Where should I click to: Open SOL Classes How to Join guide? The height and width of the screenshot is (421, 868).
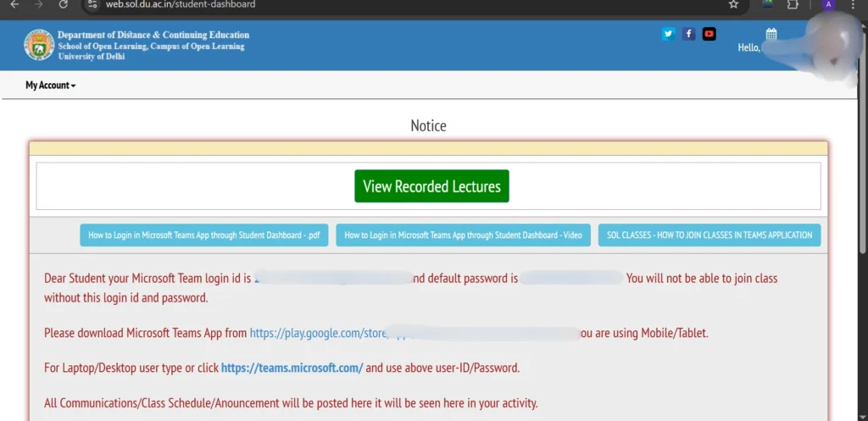click(x=709, y=235)
